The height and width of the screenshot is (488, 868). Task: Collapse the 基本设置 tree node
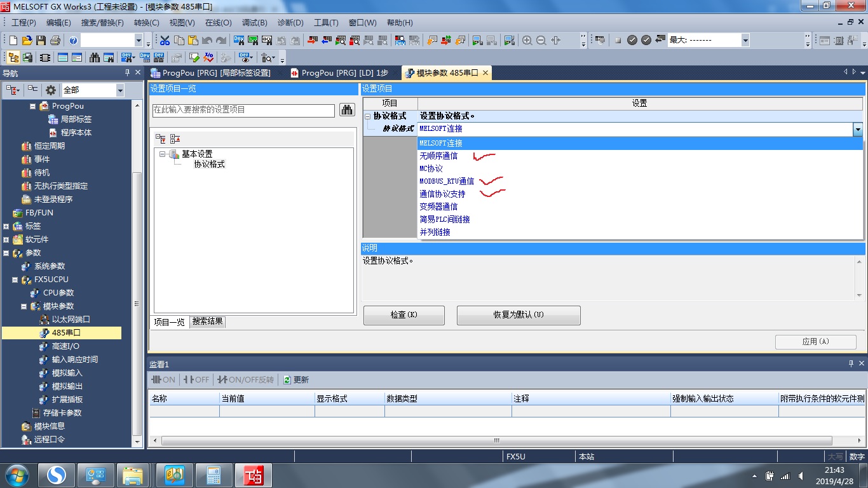click(162, 154)
